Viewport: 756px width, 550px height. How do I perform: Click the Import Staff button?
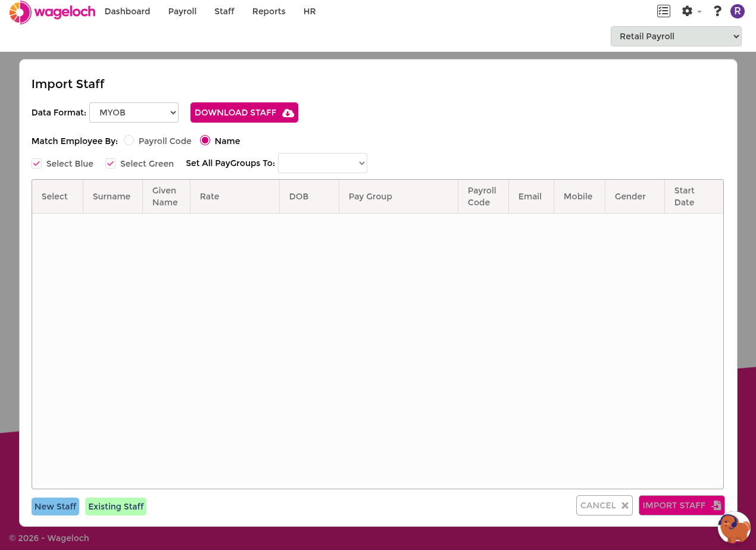[x=682, y=505]
